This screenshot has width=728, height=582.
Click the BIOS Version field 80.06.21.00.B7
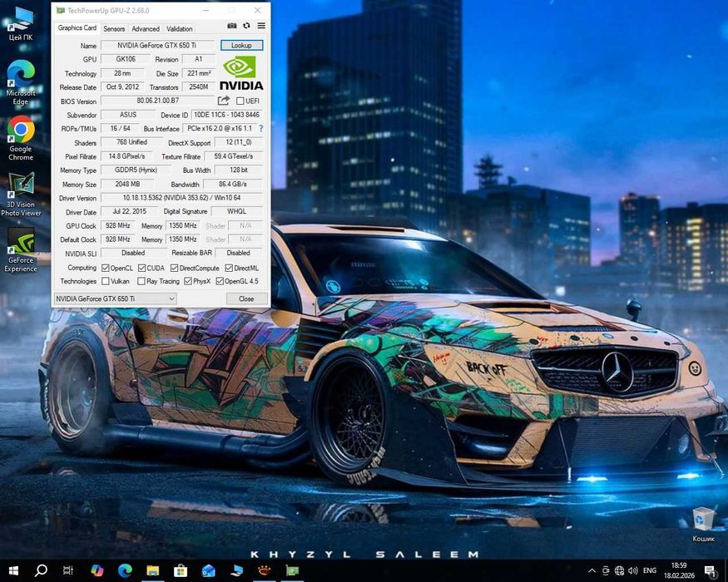coord(157,101)
